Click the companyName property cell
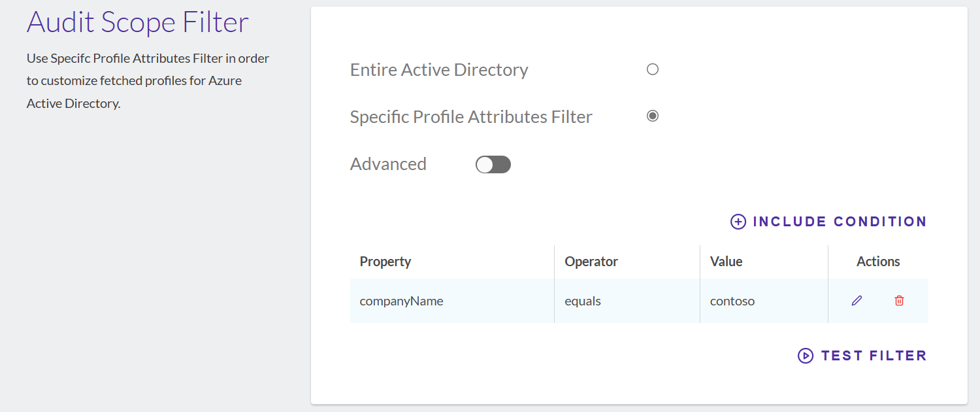 [452, 301]
